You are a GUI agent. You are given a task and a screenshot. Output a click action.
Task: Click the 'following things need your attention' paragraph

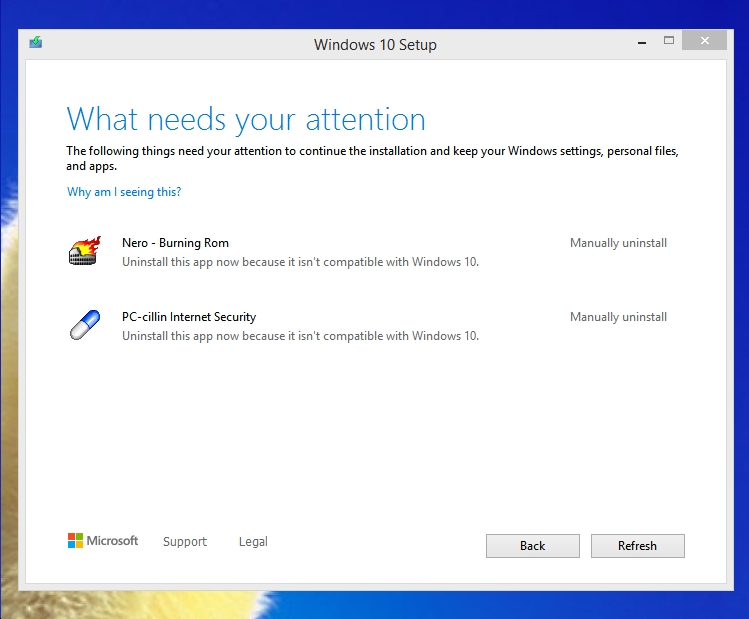373,159
